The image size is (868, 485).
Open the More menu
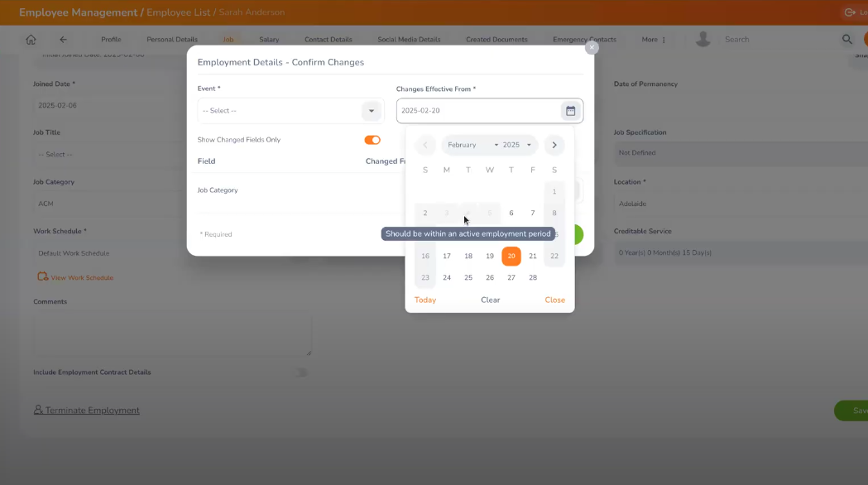(x=654, y=40)
